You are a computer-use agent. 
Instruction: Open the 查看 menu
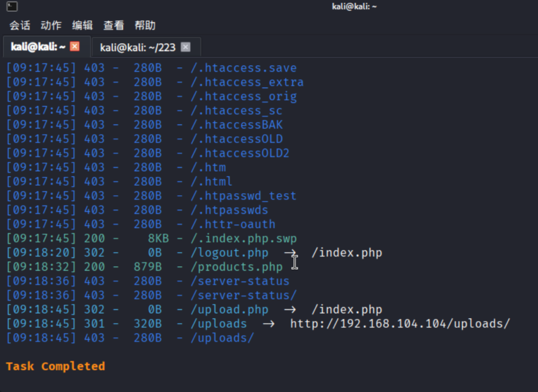pyautogui.click(x=113, y=25)
